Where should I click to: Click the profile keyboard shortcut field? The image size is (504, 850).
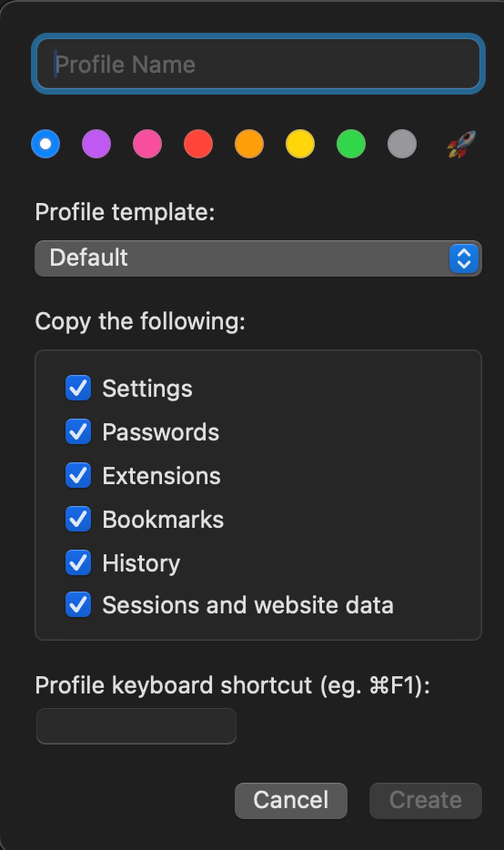pyautogui.click(x=136, y=726)
